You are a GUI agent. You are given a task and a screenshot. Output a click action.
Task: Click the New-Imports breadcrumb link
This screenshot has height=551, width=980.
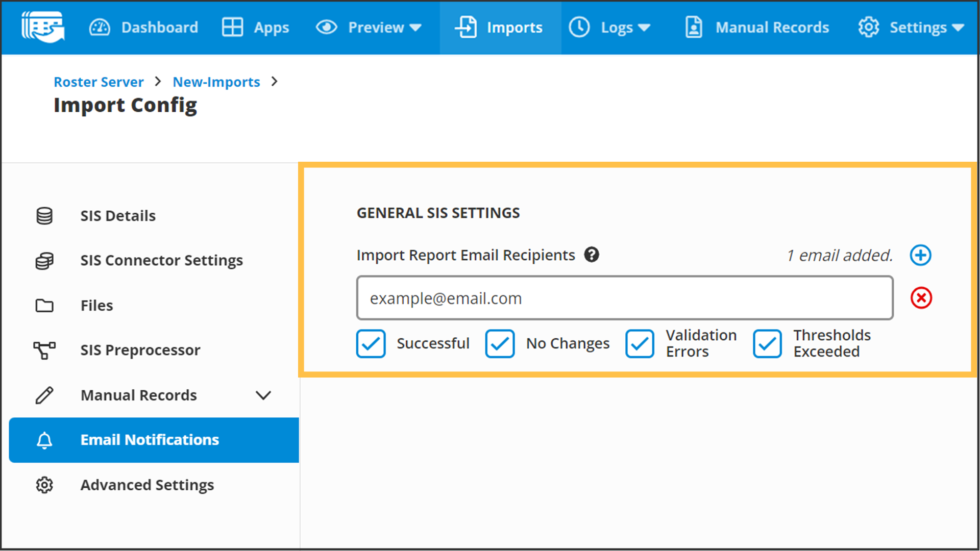216,82
